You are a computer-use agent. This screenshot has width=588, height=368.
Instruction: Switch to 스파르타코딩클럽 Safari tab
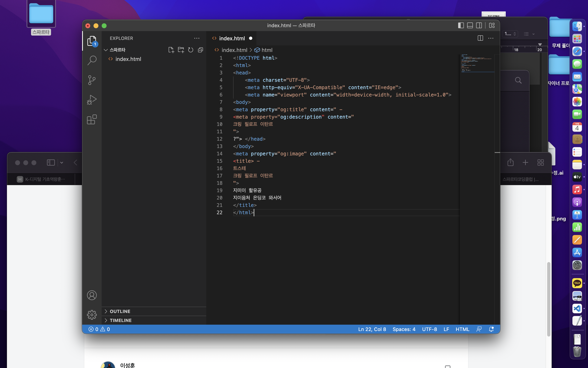(521, 179)
